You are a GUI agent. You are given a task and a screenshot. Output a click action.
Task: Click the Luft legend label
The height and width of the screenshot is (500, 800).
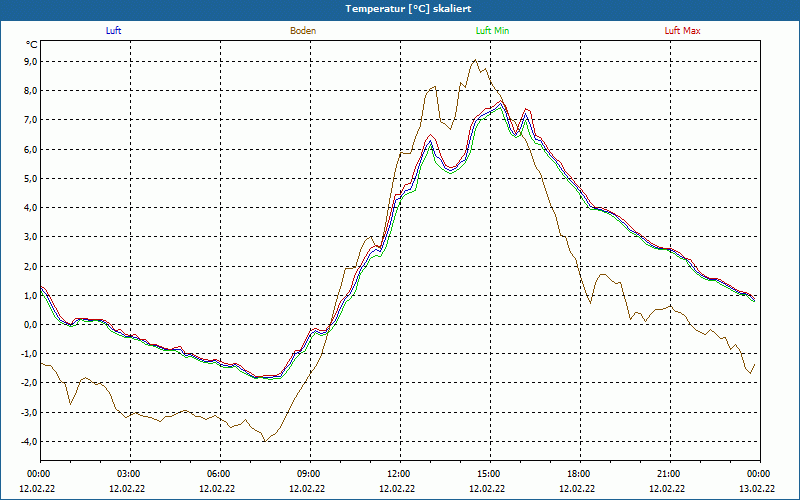pyautogui.click(x=113, y=31)
